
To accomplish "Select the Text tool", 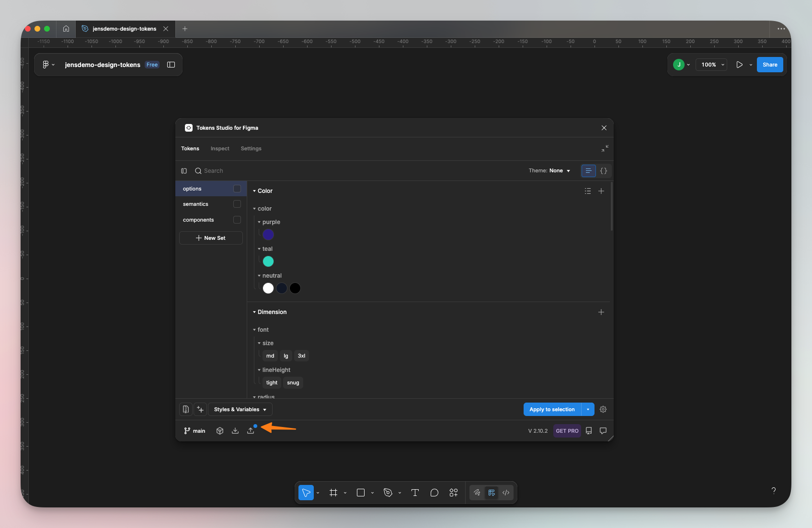I will 415,493.
